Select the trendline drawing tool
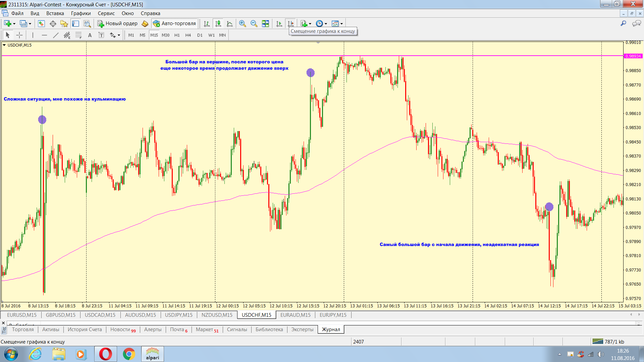 tap(56, 35)
